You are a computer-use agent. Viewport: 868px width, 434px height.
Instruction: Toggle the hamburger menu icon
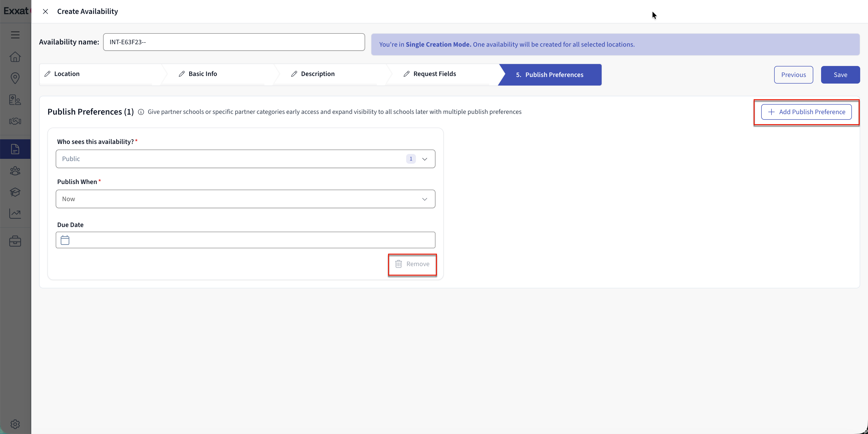coord(15,35)
